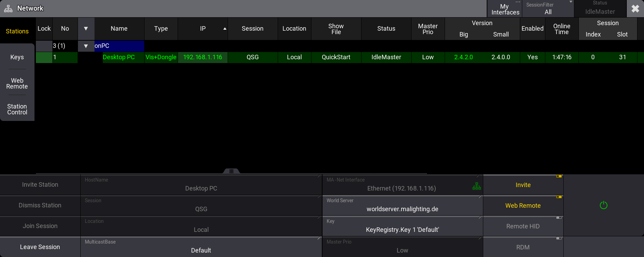Click the Low master prio cell
Image resolution: width=644 pixels, height=257 pixels.
click(x=428, y=57)
